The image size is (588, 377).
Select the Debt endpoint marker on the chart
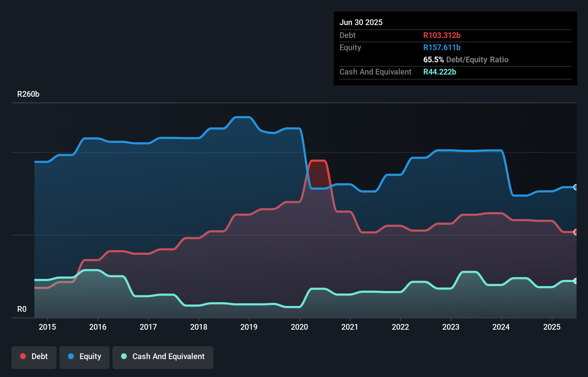[576, 232]
